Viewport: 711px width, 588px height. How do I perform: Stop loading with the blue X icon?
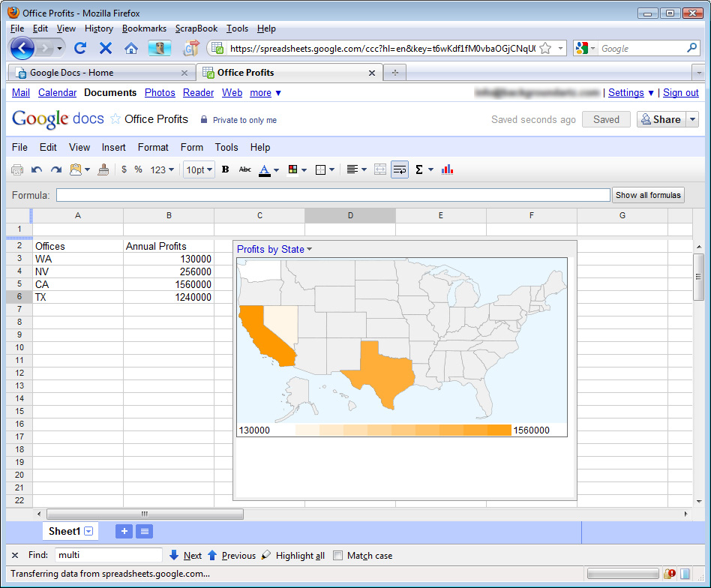106,48
